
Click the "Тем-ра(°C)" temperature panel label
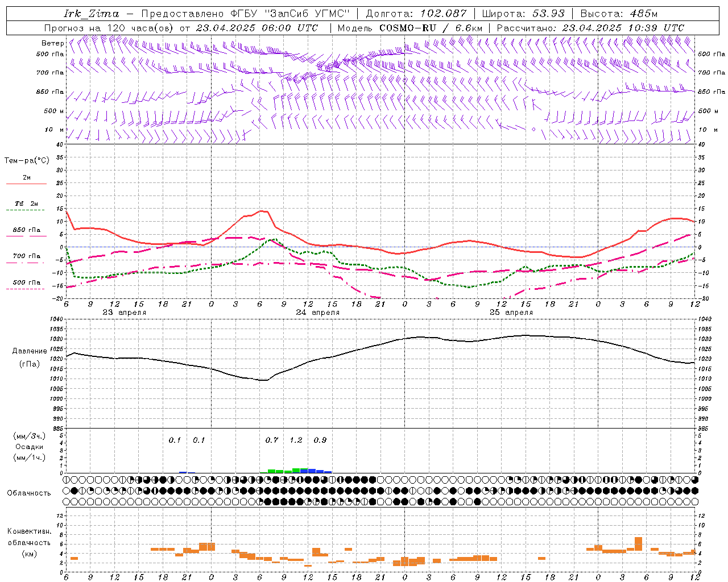coord(27,161)
